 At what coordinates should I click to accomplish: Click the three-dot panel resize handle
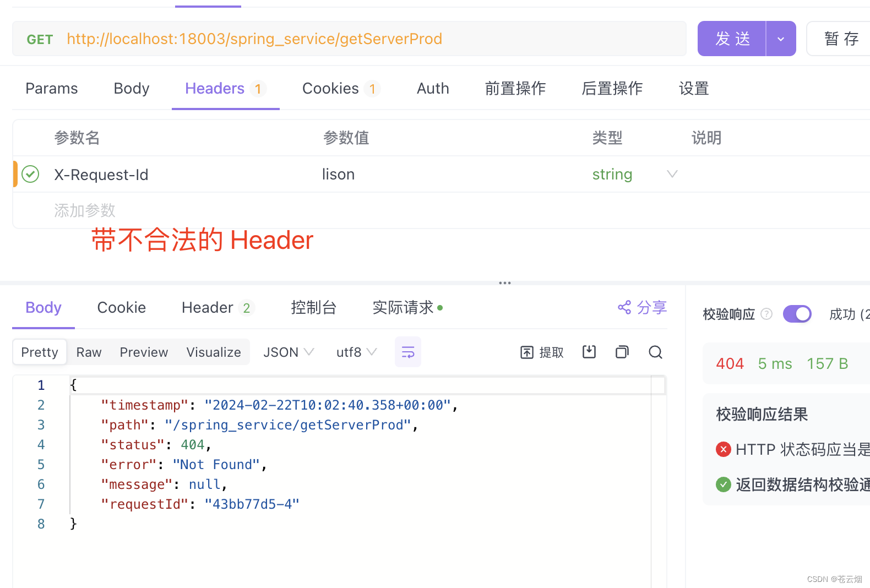[x=505, y=283]
